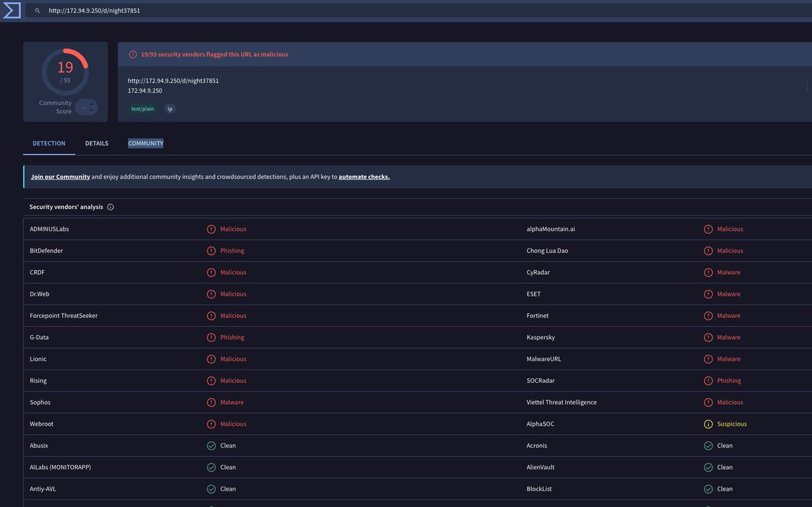Click the Phishing verdict for G-Data
The image size is (812, 507).
point(232,337)
